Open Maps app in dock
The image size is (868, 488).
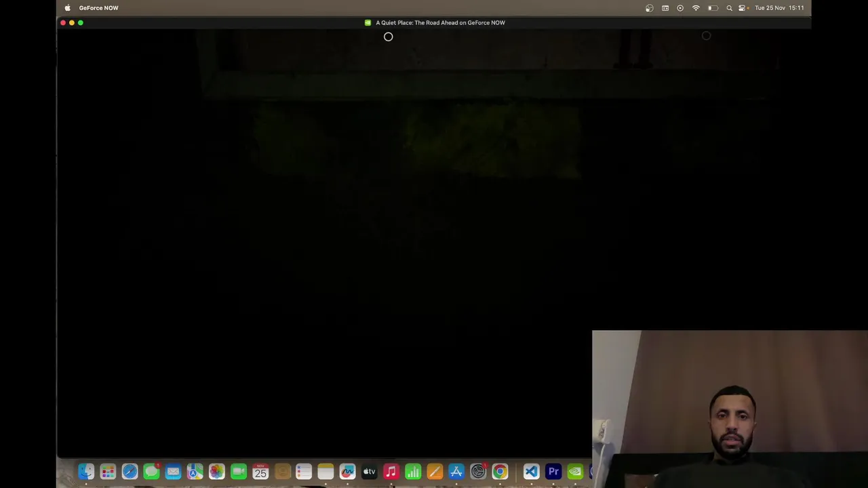195,472
